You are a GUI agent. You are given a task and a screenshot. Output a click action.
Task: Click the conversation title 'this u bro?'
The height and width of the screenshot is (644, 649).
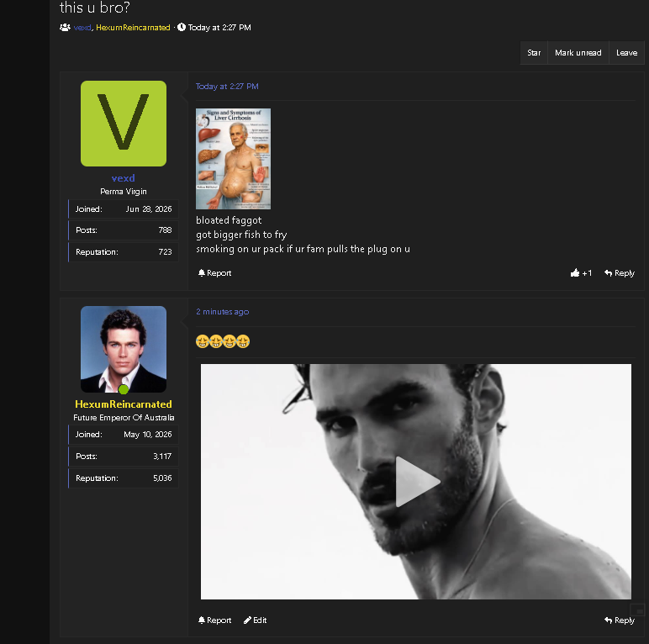tap(95, 8)
